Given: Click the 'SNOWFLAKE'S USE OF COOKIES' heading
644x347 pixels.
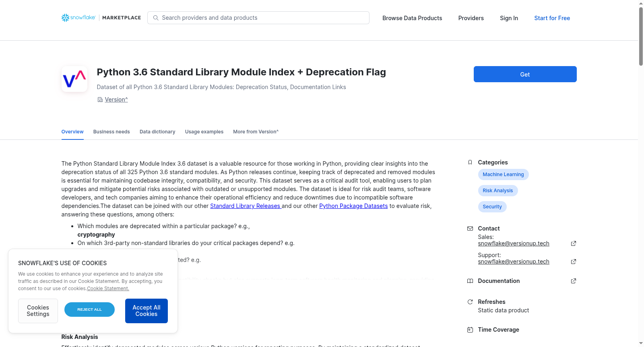Looking at the screenshot, I should [62, 263].
